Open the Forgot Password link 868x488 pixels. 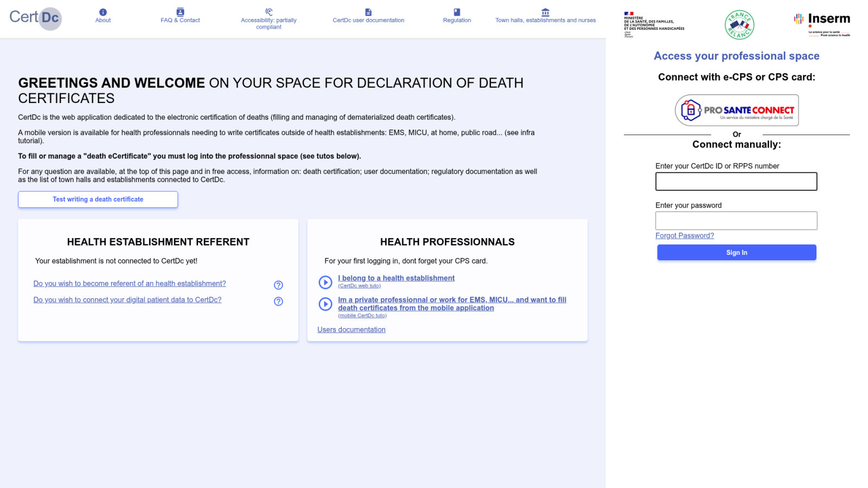685,236
